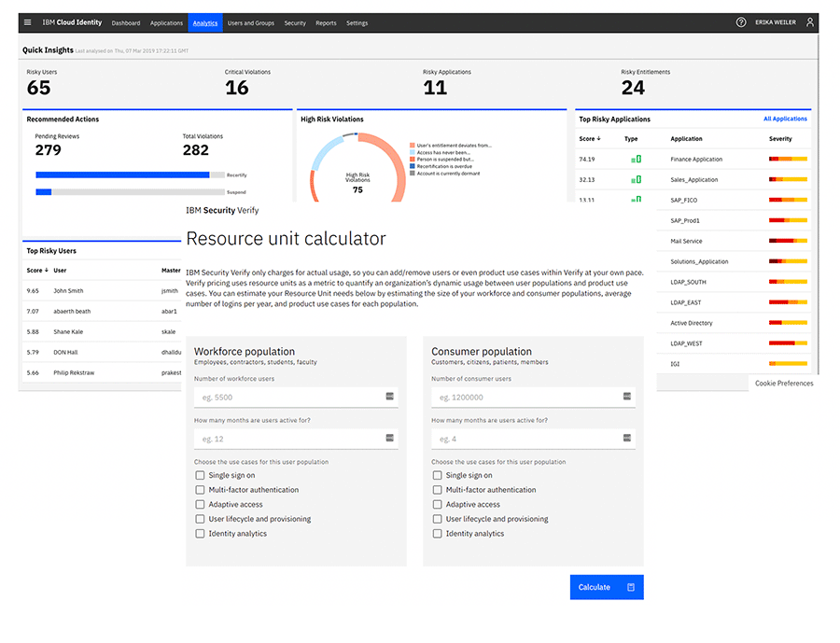
Task: Check Consumer Single sign on
Action: point(437,475)
